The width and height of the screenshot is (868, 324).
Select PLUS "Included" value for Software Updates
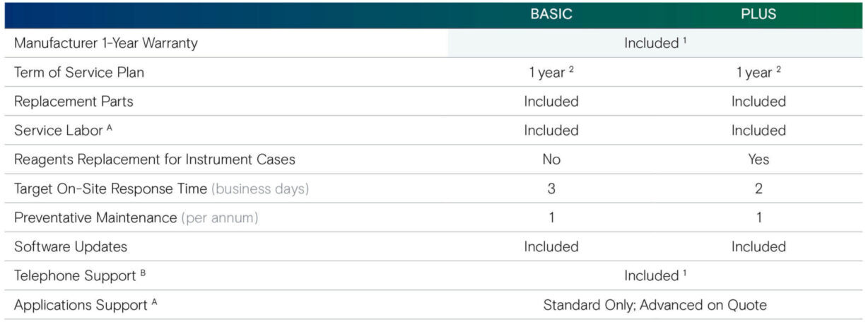pos(758,246)
